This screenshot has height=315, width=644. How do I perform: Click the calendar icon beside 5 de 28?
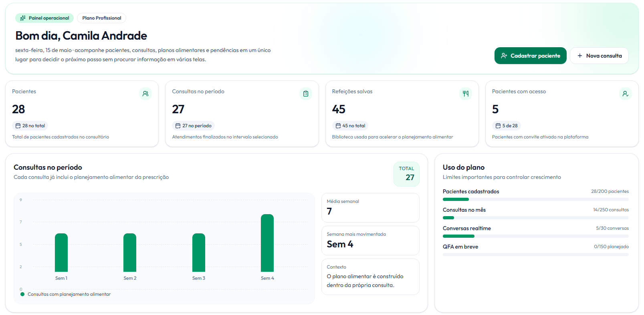(x=498, y=126)
